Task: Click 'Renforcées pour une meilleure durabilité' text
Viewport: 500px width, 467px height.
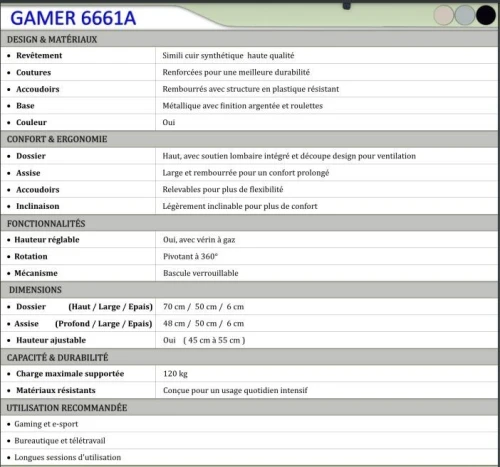Action: (236, 72)
